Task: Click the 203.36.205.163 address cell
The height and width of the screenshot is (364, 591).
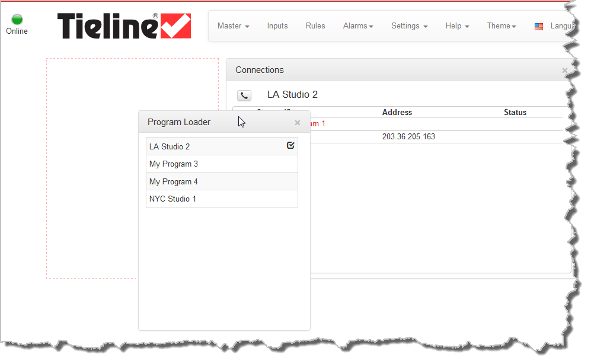Action: tap(408, 137)
